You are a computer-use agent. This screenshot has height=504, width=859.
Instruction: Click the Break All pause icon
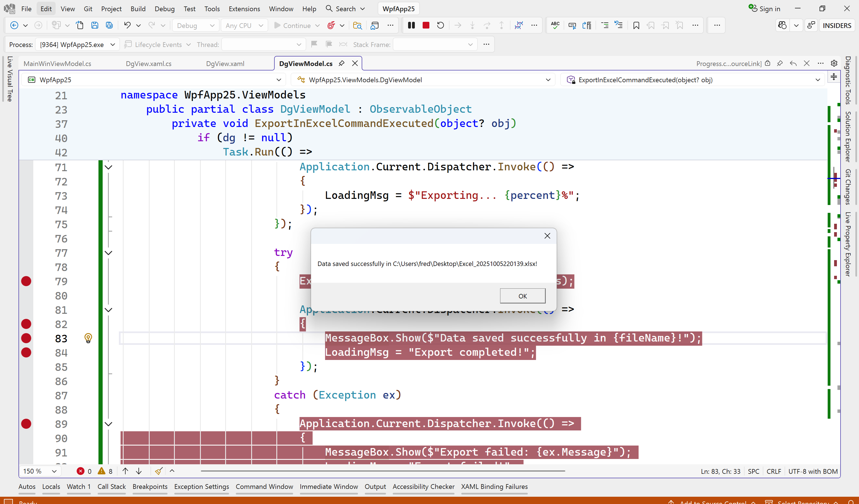click(411, 25)
